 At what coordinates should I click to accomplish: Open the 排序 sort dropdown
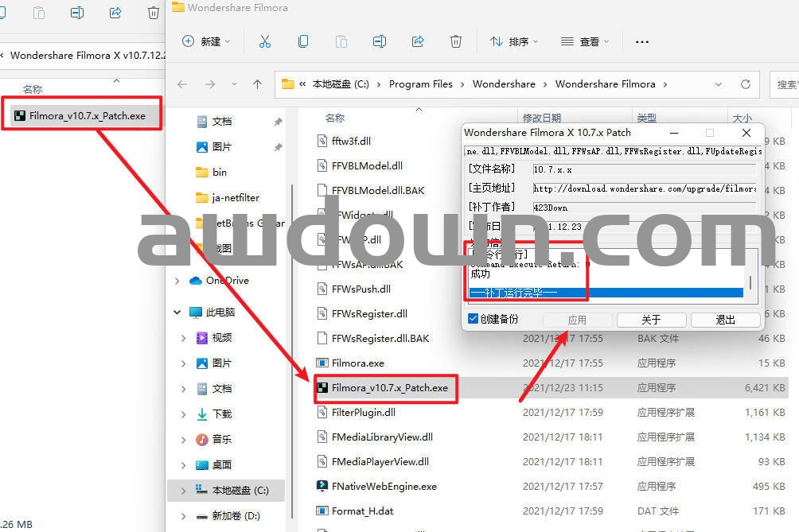tap(513, 41)
